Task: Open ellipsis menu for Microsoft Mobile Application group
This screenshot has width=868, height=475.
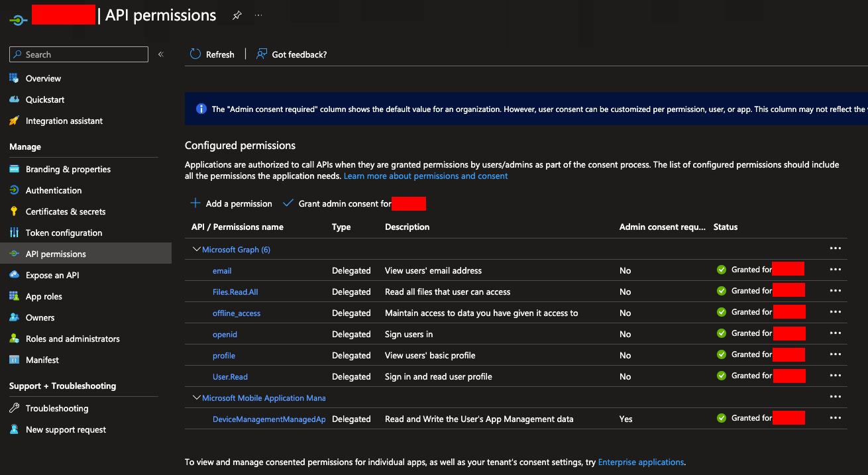Action: 836,397
